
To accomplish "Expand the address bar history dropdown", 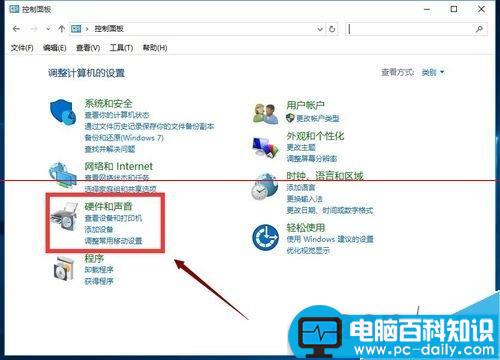I will [x=320, y=29].
